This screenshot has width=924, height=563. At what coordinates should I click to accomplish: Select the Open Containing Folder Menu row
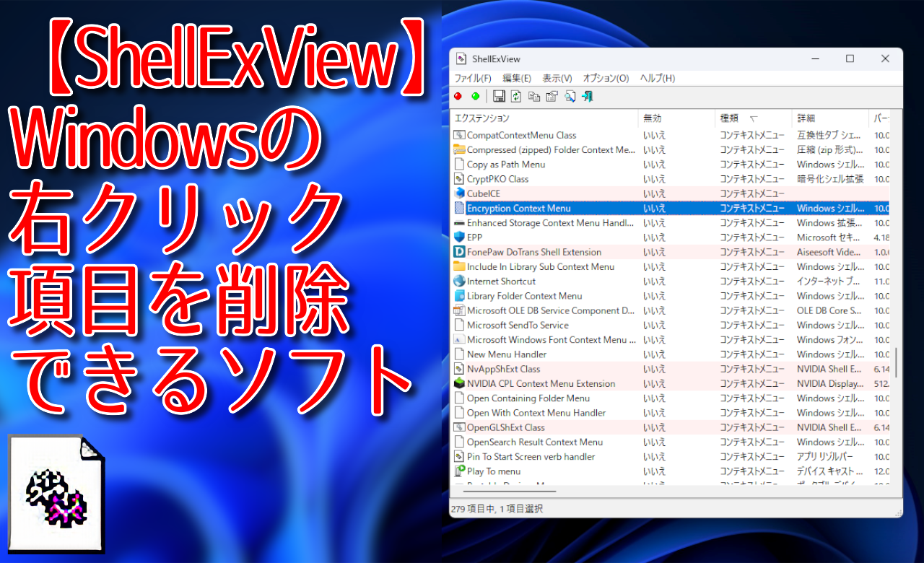[671, 398]
